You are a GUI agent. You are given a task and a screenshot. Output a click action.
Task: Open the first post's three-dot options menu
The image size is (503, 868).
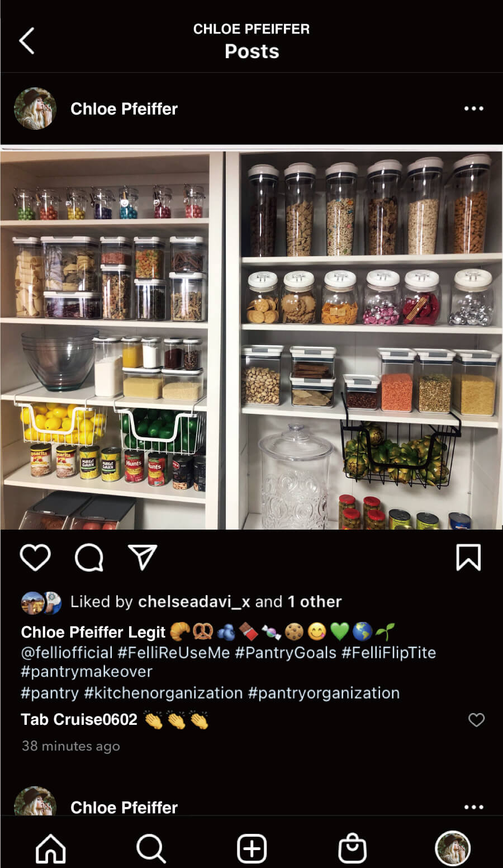point(474,108)
